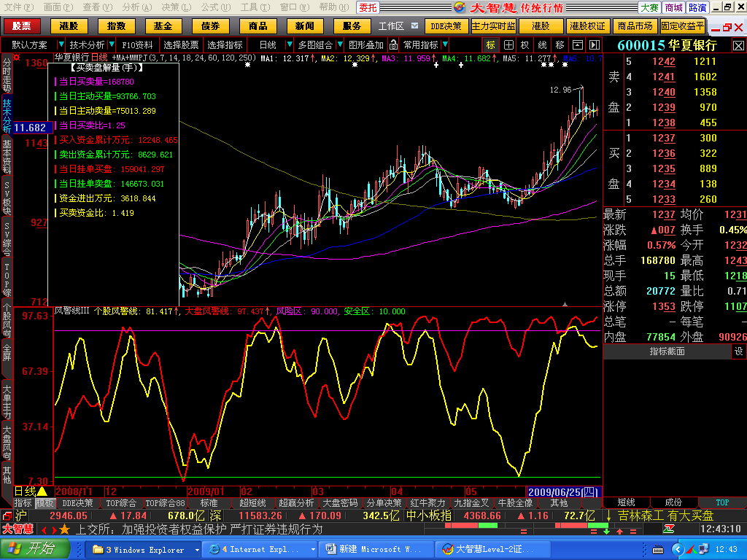Select the 港股 main tab
Image resolution: width=747 pixels, height=560 pixels.
click(69, 26)
